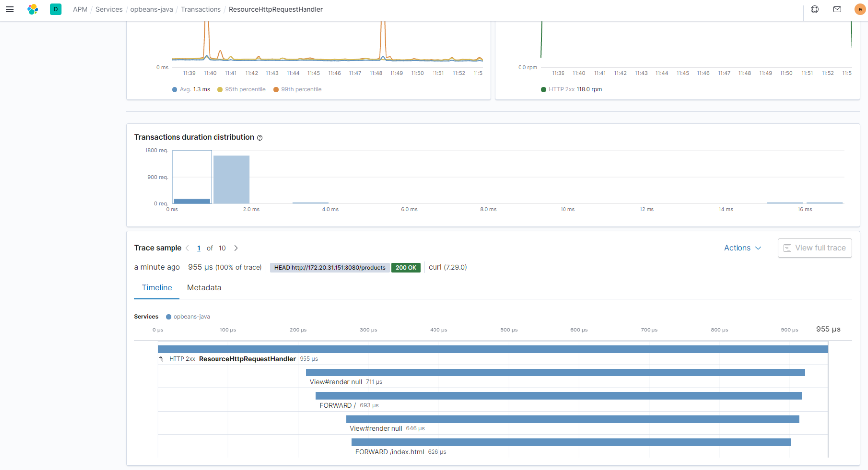868x470 pixels.
Task: Click the 99th percentile spike near 11:48
Action: point(383,40)
